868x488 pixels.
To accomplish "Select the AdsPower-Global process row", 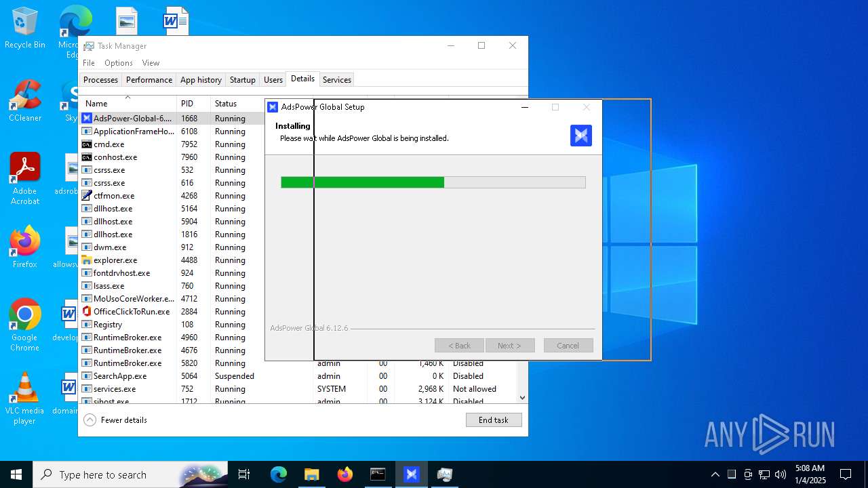I will tap(172, 119).
